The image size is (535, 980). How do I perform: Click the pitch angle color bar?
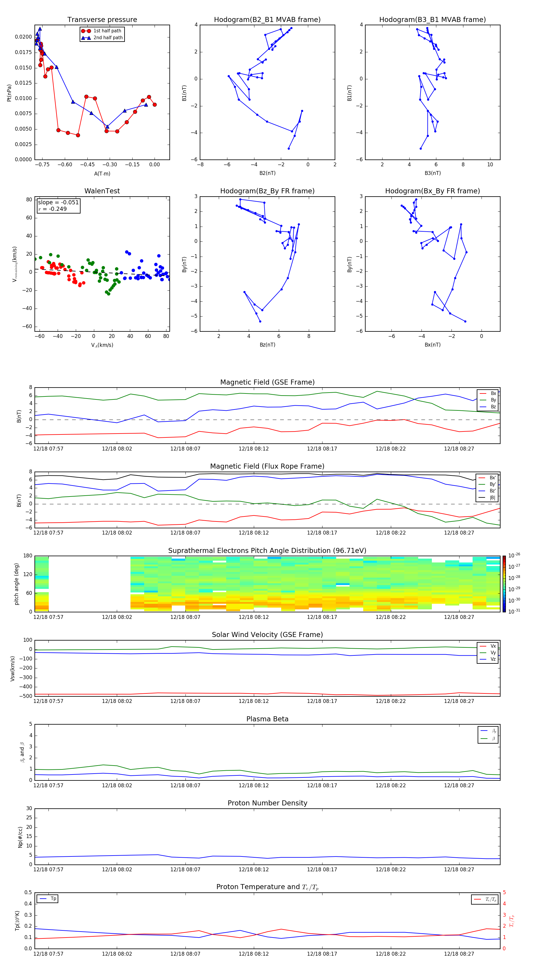pos(504,584)
